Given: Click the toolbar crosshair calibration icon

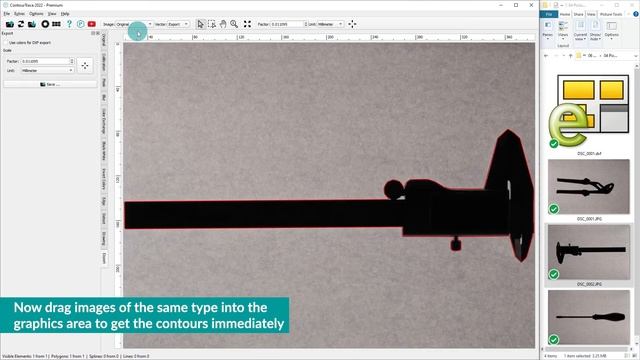Looking at the screenshot, I should [x=352, y=24].
